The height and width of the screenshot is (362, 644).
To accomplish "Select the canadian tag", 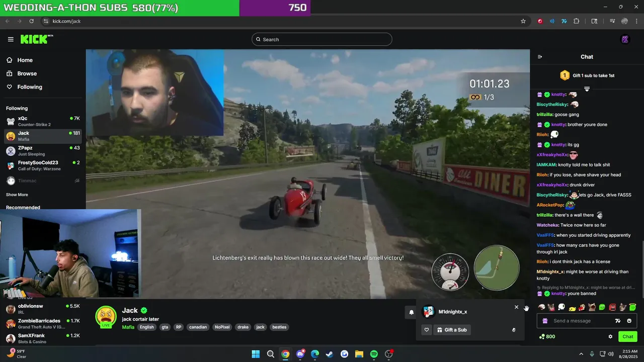I will (x=198, y=327).
